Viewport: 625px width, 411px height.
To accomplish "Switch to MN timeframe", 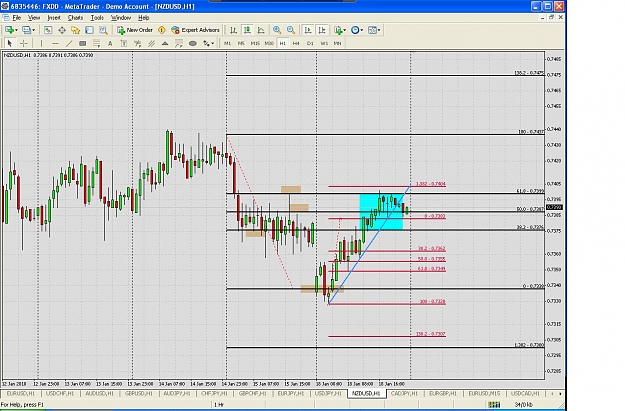I will pos(338,43).
